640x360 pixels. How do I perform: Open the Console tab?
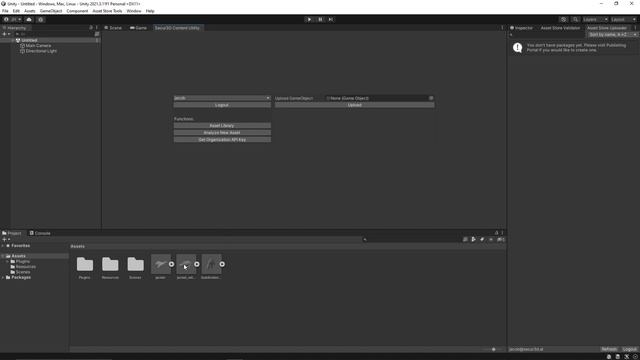[40, 233]
